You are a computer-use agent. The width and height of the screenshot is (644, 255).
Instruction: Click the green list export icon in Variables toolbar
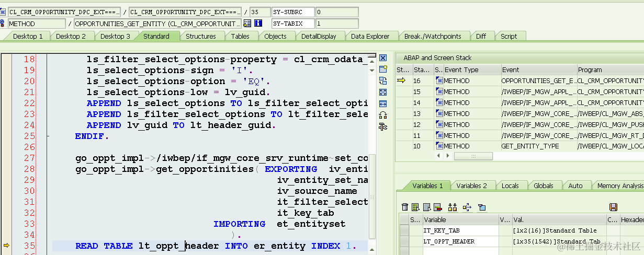pyautogui.click(x=415, y=207)
